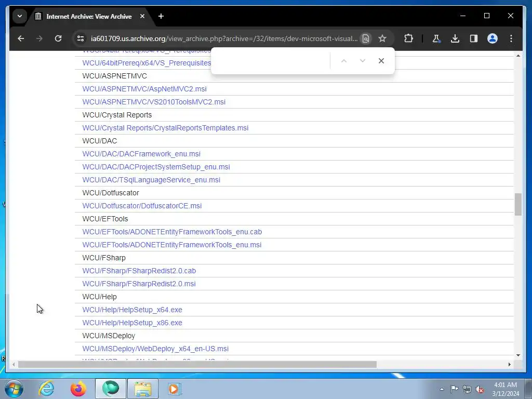Open the Windows Start menu
This screenshot has width=532, height=399.
click(x=14, y=389)
